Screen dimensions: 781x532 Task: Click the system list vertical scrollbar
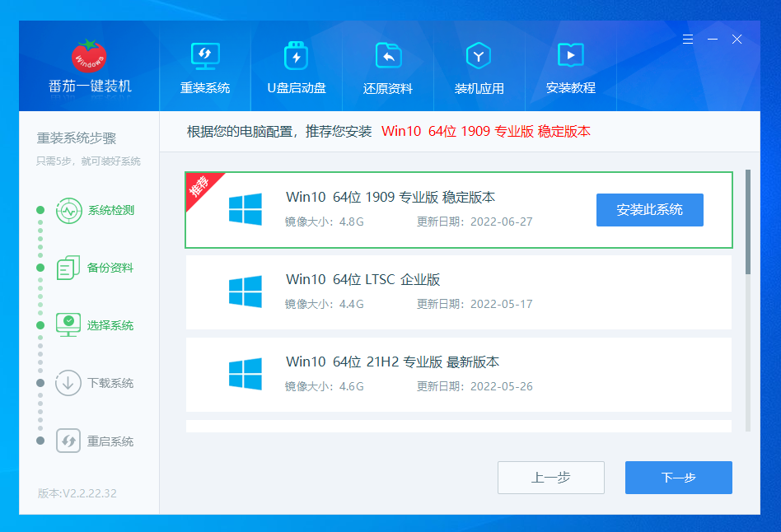tap(748, 222)
